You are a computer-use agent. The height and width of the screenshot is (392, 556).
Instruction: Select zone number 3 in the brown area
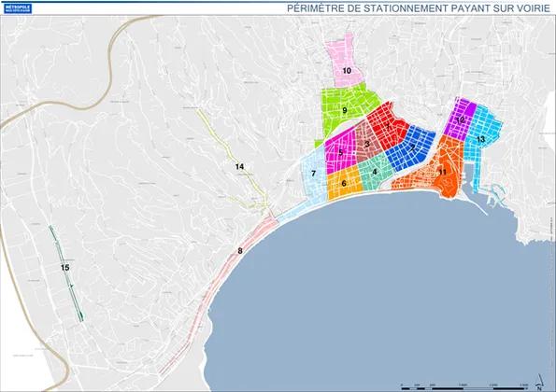pos(367,144)
